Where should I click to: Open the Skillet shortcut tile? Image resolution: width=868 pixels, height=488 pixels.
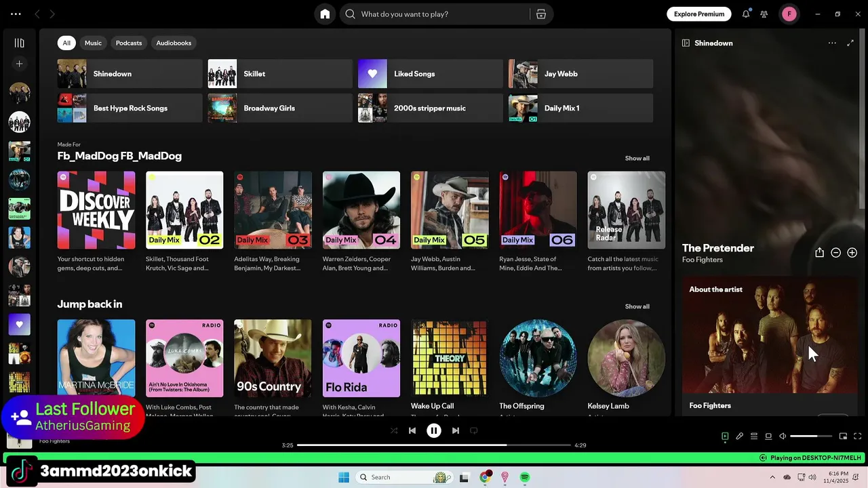pyautogui.click(x=280, y=74)
